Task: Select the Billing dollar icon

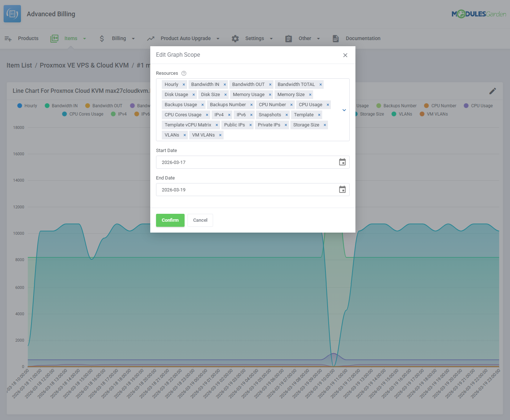Action: tap(102, 38)
